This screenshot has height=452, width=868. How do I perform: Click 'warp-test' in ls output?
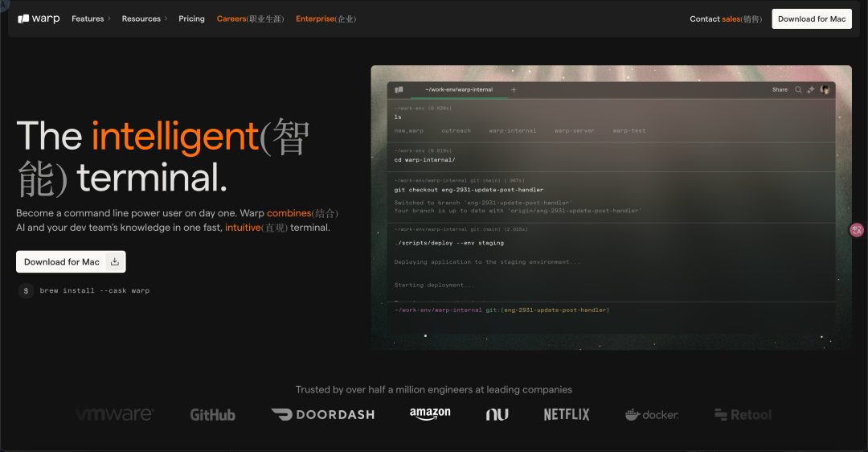[628, 131]
